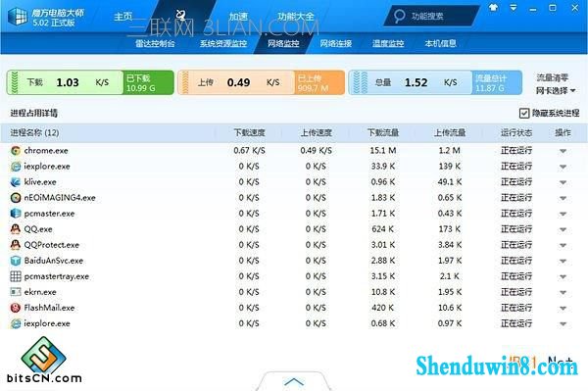Sort by 运行状态 column header
The height and width of the screenshot is (391, 588).
pyautogui.click(x=516, y=132)
